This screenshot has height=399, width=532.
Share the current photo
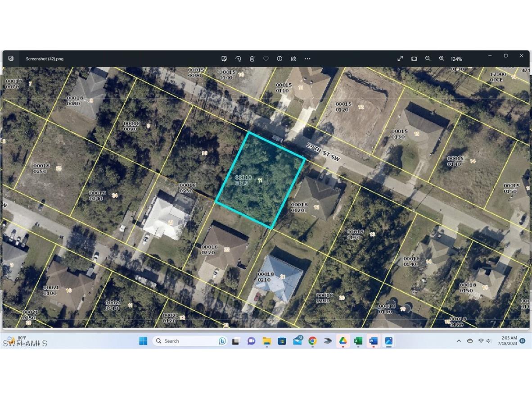click(x=293, y=59)
